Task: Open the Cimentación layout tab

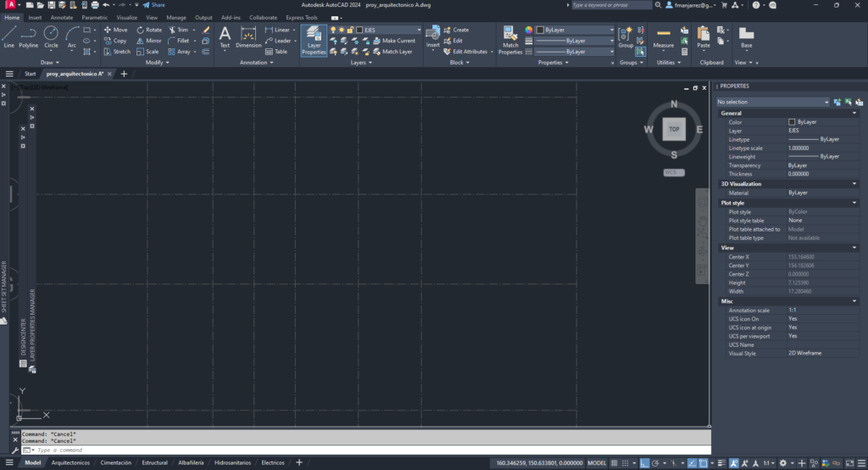Action: point(116,463)
